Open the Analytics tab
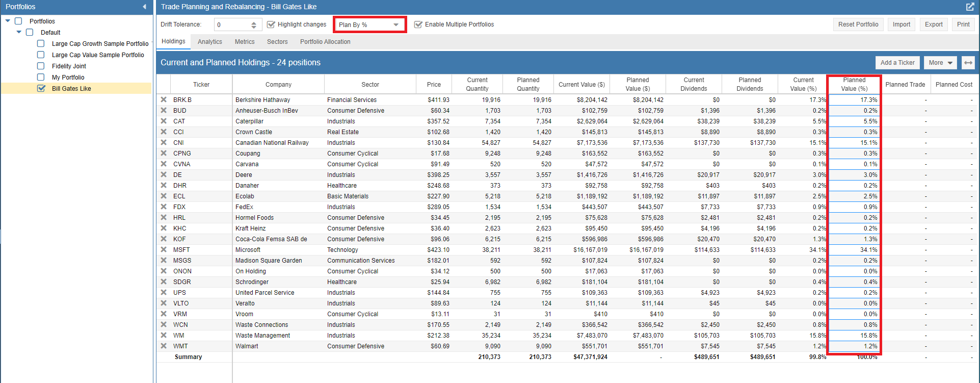The width and height of the screenshot is (980, 383). [x=210, y=42]
